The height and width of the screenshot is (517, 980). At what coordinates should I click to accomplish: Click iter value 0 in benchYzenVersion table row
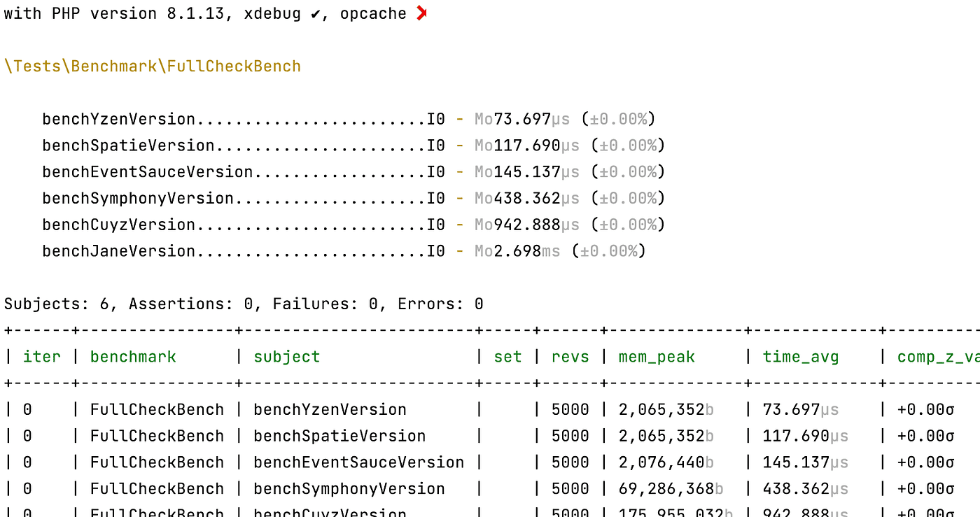point(27,409)
